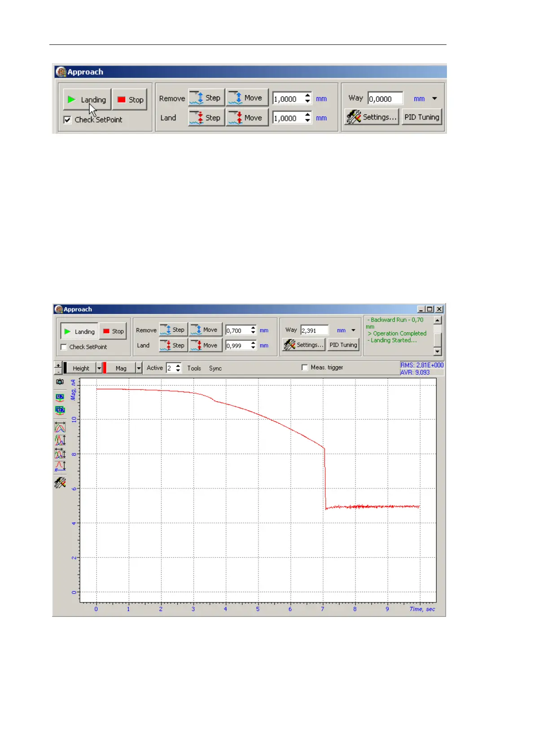Minimize the lower Approach window
534x756 pixels.
pos(421,309)
